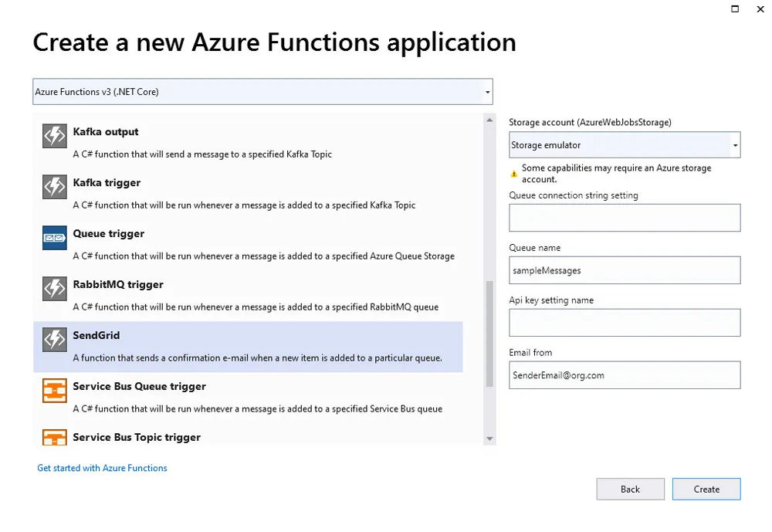The image size is (772, 532).
Task: Close the dialog window
Action: tap(760, 8)
